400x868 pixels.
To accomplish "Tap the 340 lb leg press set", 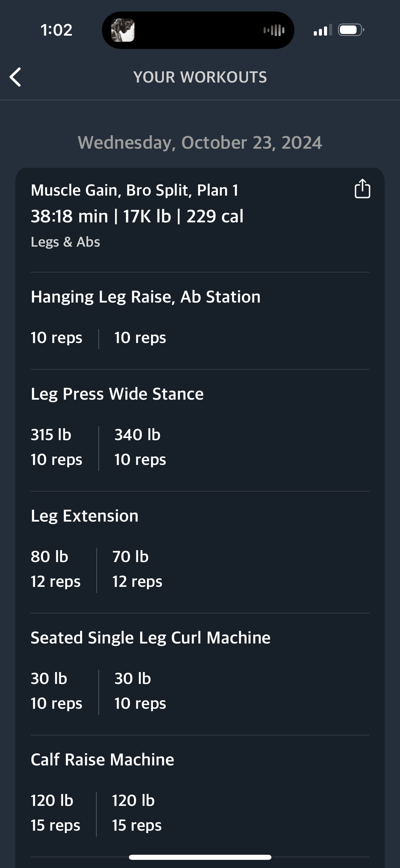I will (x=140, y=447).
